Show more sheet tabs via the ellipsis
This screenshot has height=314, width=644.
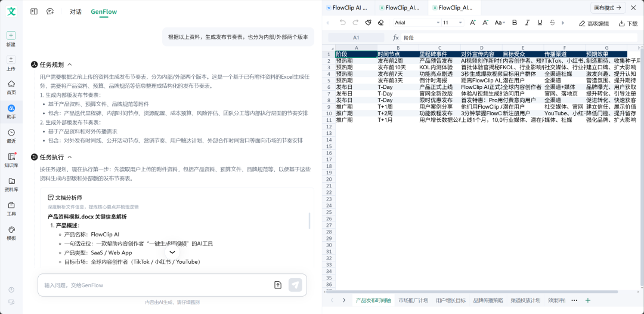[574, 300]
